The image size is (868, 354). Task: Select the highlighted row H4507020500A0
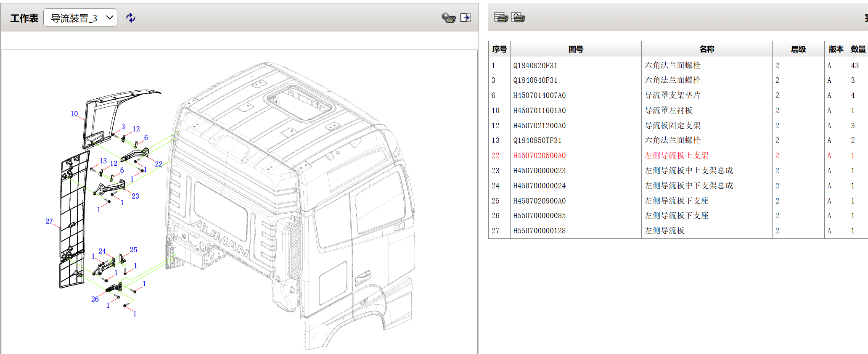point(539,156)
